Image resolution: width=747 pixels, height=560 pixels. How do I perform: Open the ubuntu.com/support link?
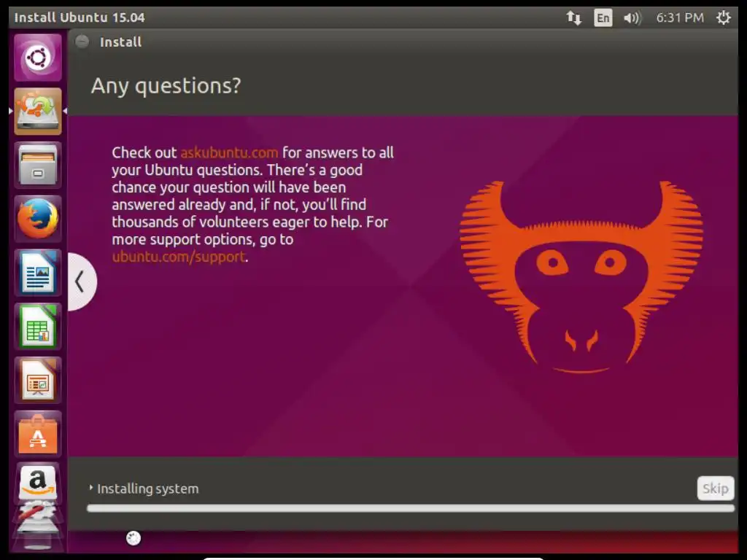tap(179, 257)
